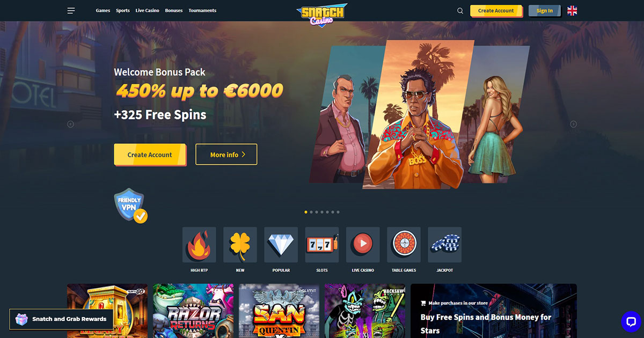The image size is (644, 338).
Task: Open the Live Casino play icon
Action: click(363, 245)
